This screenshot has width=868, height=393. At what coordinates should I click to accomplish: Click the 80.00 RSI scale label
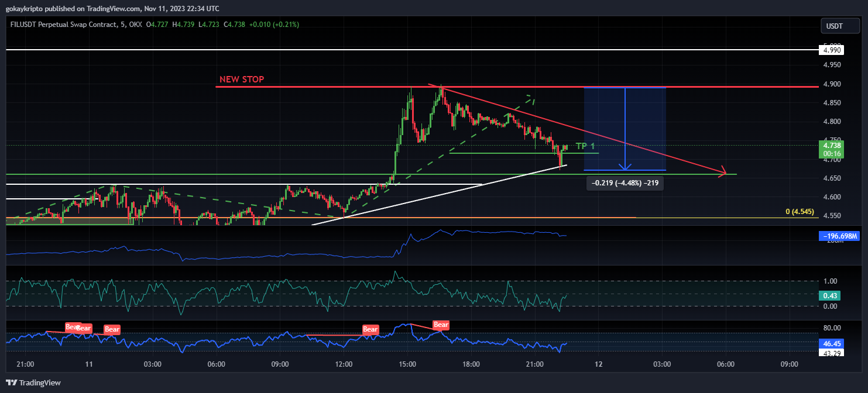click(x=832, y=327)
